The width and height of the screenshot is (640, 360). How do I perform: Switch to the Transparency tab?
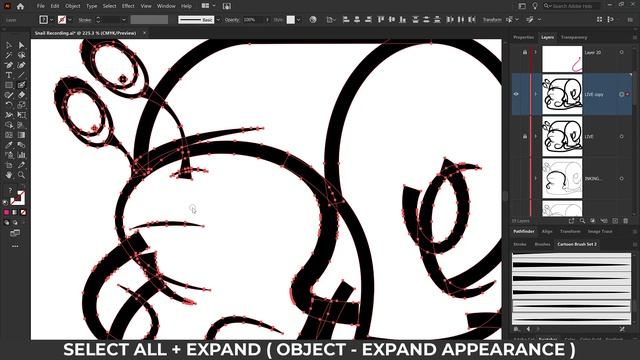[574, 37]
